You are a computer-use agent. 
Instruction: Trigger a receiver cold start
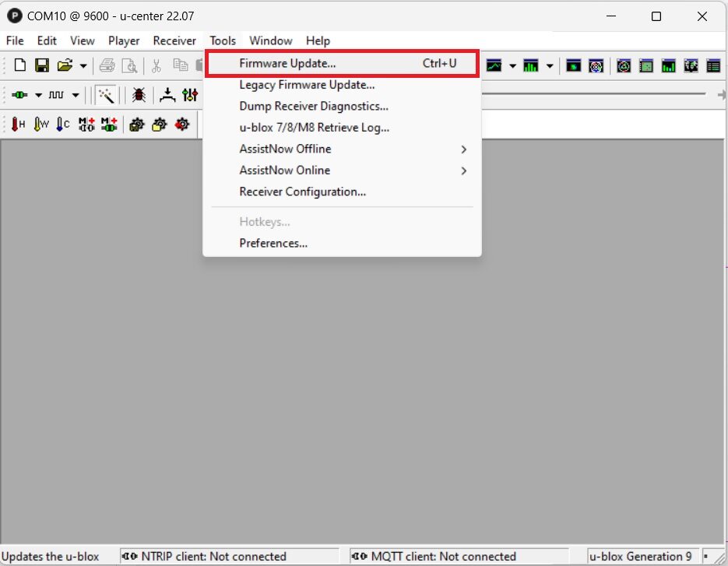point(62,124)
